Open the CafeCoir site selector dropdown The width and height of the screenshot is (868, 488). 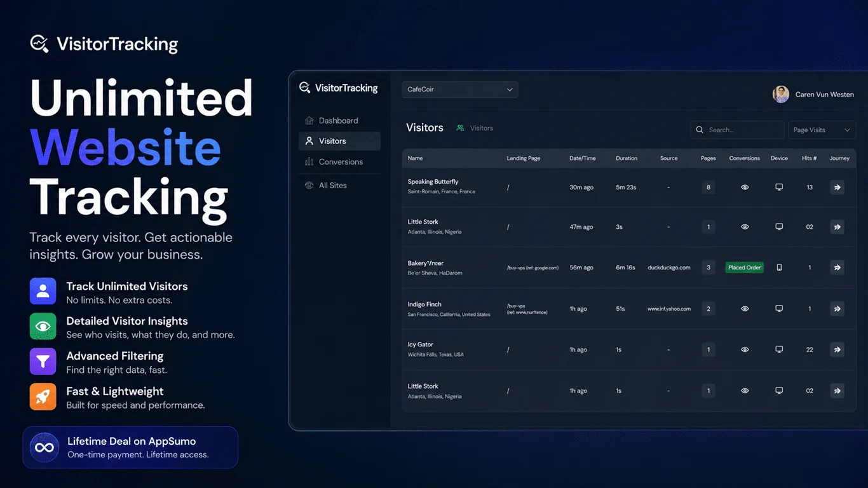(x=460, y=90)
